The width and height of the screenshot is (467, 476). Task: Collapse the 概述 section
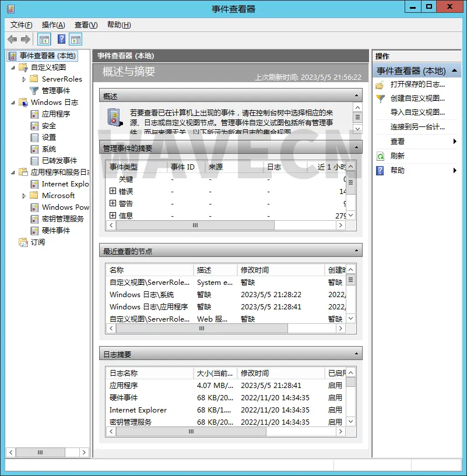pos(356,96)
